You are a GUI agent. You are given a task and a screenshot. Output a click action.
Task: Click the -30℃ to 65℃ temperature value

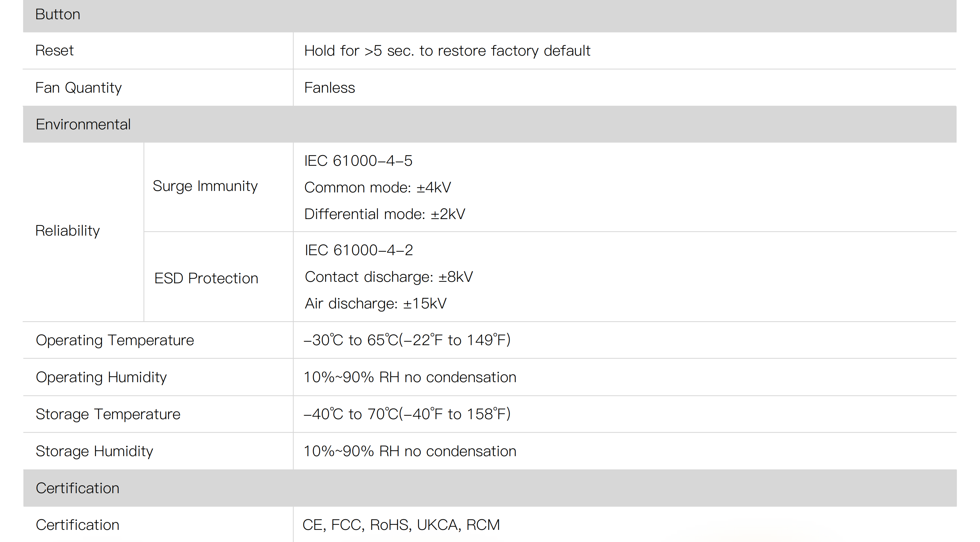407,340
